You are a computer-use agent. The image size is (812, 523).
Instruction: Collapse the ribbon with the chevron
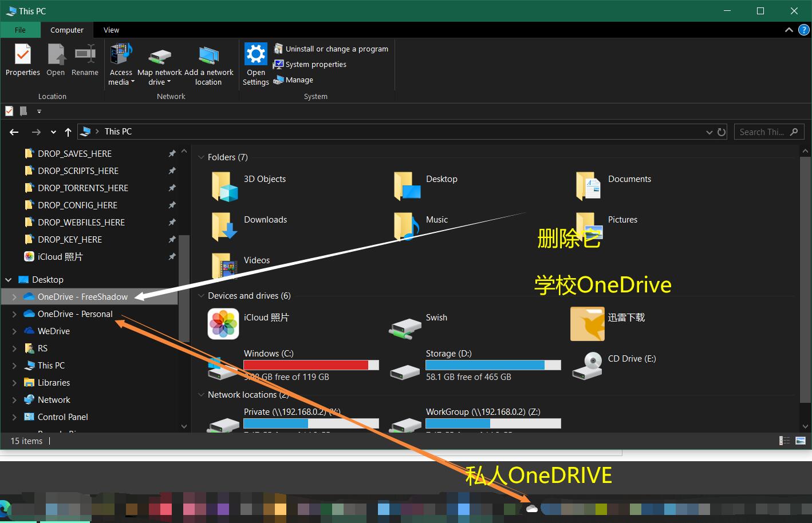(789, 30)
